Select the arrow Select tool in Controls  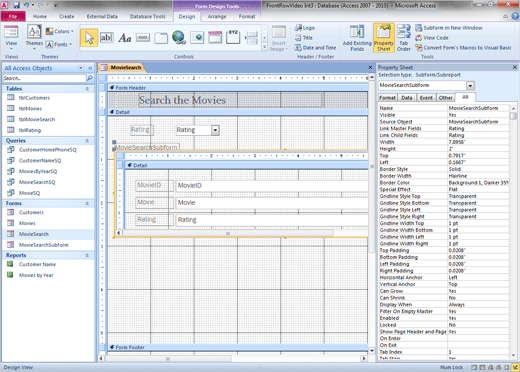click(89, 38)
